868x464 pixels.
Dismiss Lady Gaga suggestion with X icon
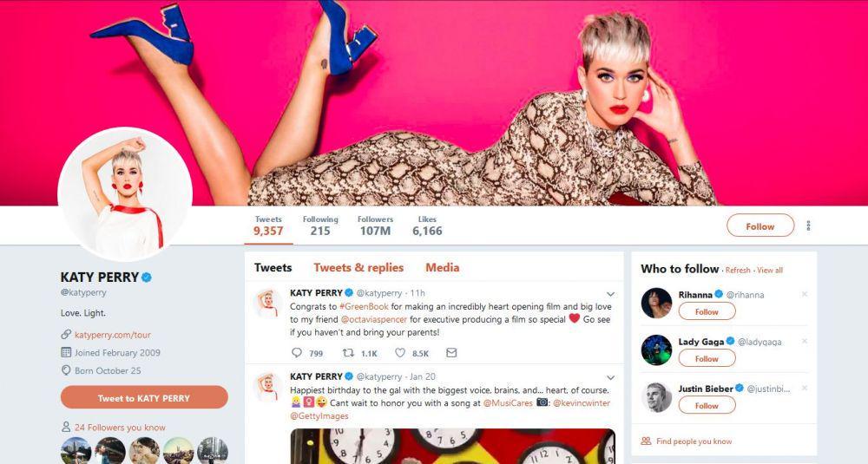(x=805, y=341)
